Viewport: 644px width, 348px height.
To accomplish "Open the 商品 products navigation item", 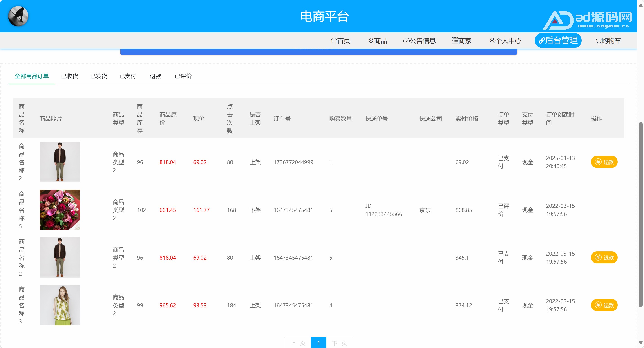I will [x=377, y=40].
